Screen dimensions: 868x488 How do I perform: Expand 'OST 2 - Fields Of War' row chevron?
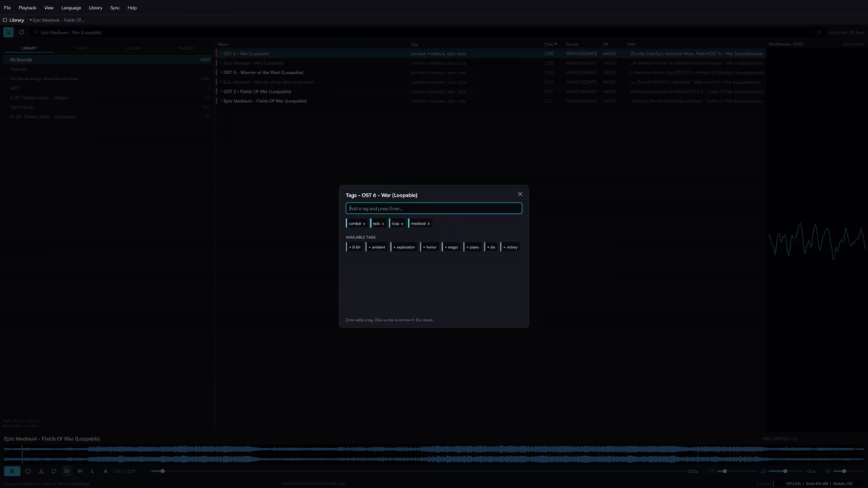[x=221, y=91]
